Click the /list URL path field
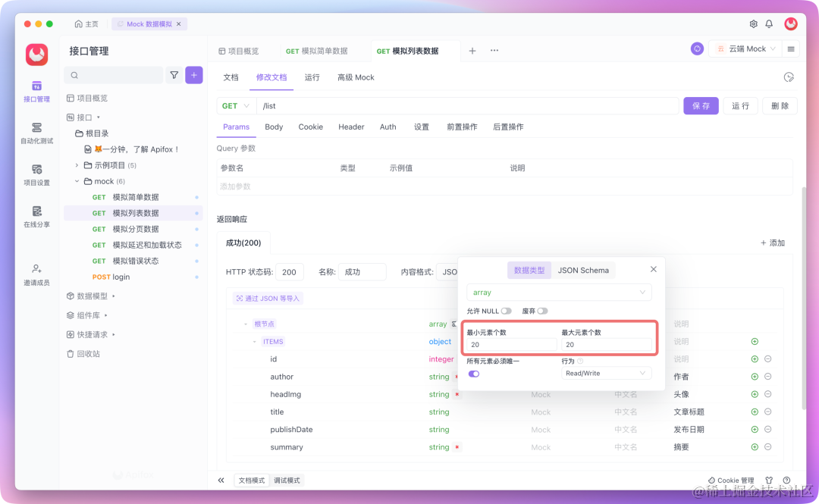Screen dimensions: 819x504 click(x=467, y=106)
